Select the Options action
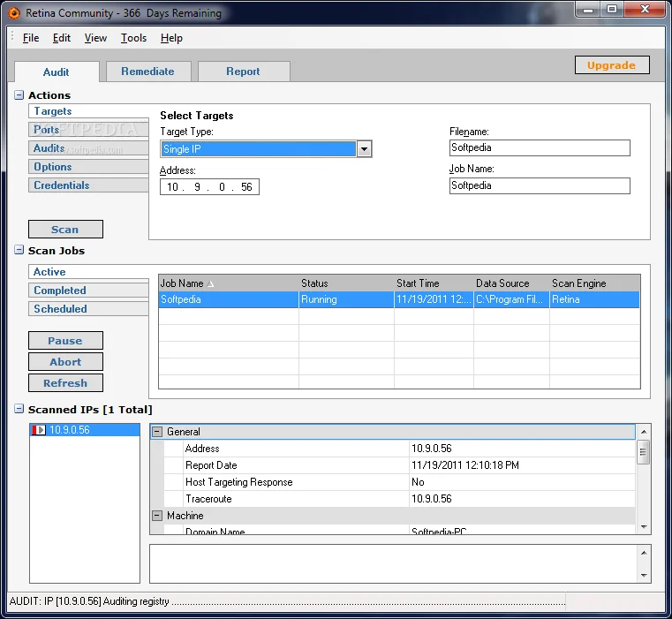 click(88, 167)
